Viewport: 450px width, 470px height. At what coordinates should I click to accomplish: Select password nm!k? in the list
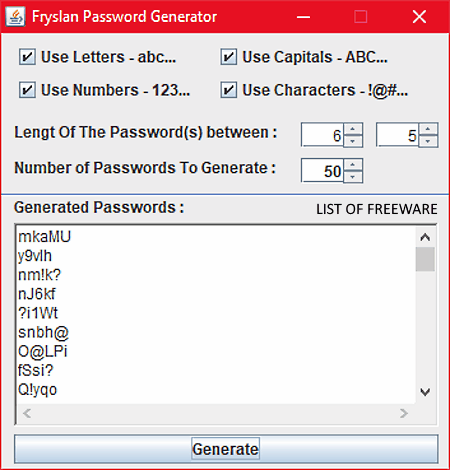[39, 275]
